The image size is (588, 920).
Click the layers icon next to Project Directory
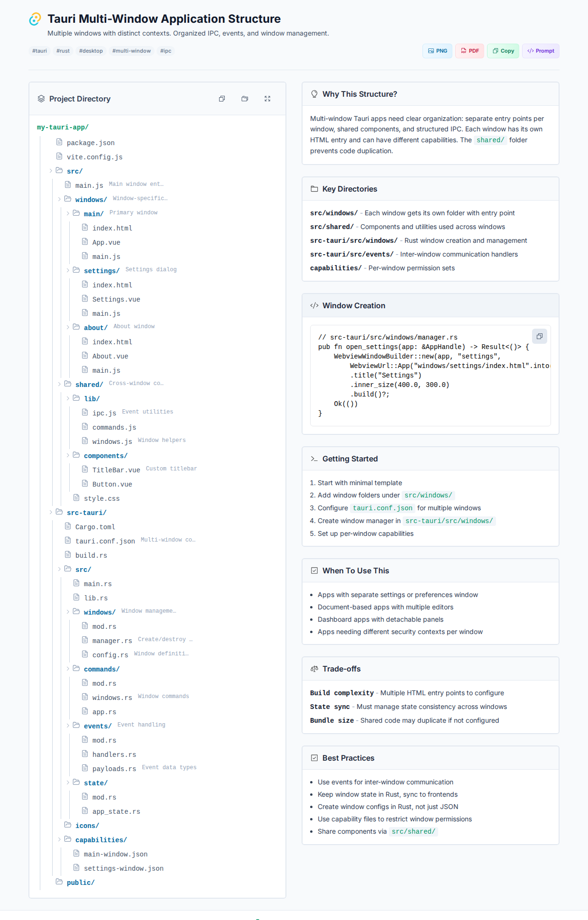click(x=41, y=99)
